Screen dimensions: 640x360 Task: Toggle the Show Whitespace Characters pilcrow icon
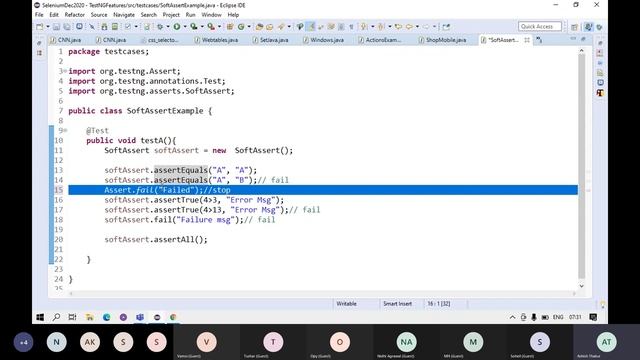click(351, 27)
